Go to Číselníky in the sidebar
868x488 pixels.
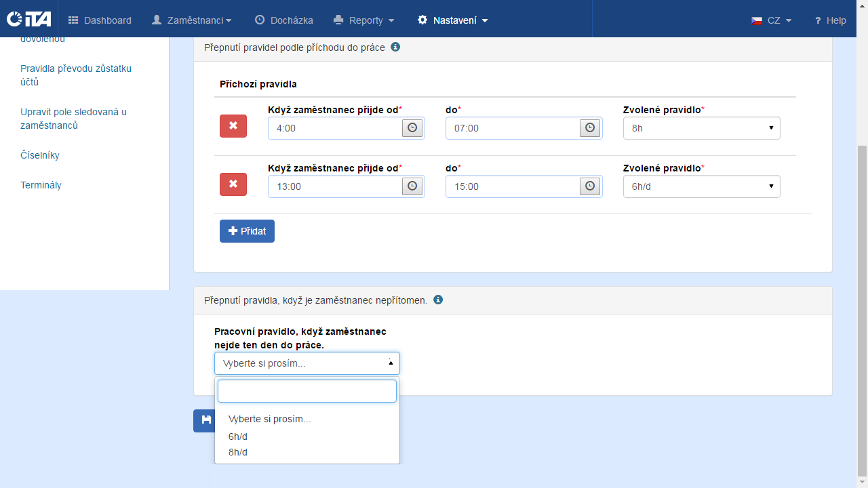40,155
